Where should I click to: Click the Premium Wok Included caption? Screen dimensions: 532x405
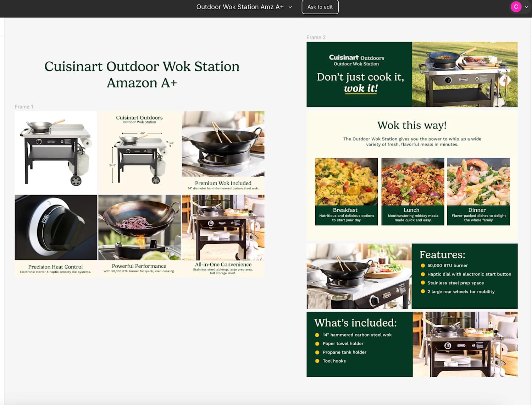point(223,183)
